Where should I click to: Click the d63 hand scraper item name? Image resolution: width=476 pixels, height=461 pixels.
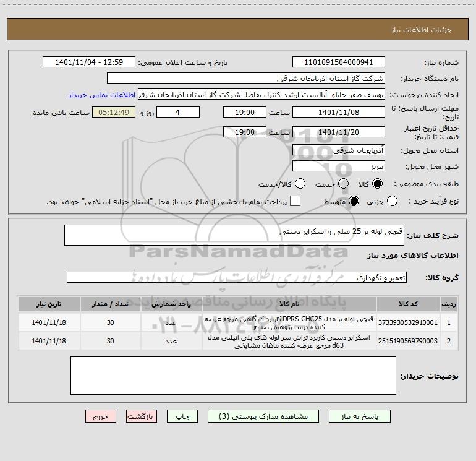289,342
